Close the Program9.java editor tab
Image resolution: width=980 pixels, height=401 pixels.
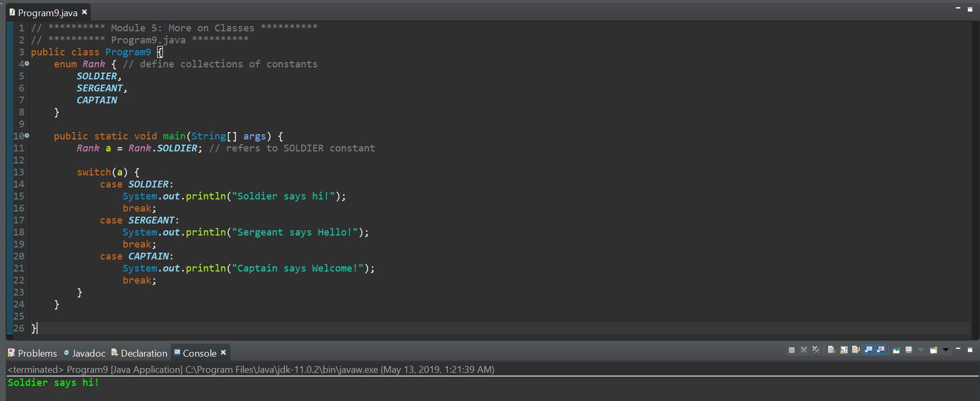coord(84,12)
